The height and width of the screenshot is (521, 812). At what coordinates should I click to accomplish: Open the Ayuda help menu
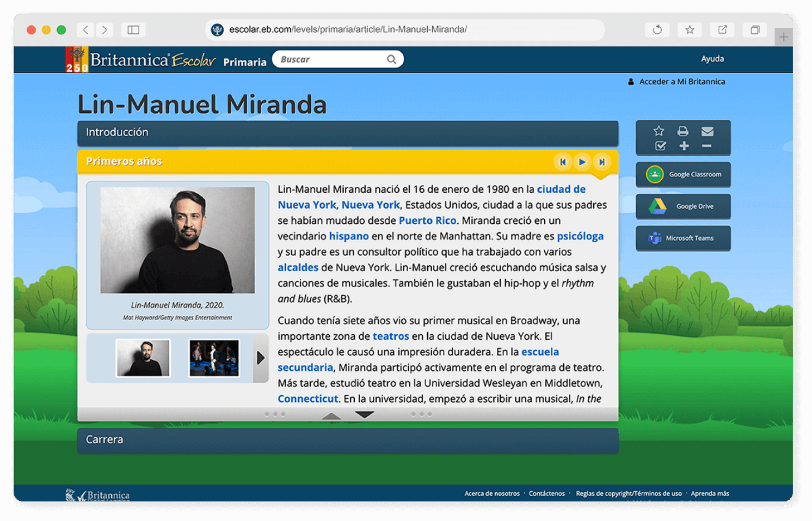pyautogui.click(x=712, y=59)
